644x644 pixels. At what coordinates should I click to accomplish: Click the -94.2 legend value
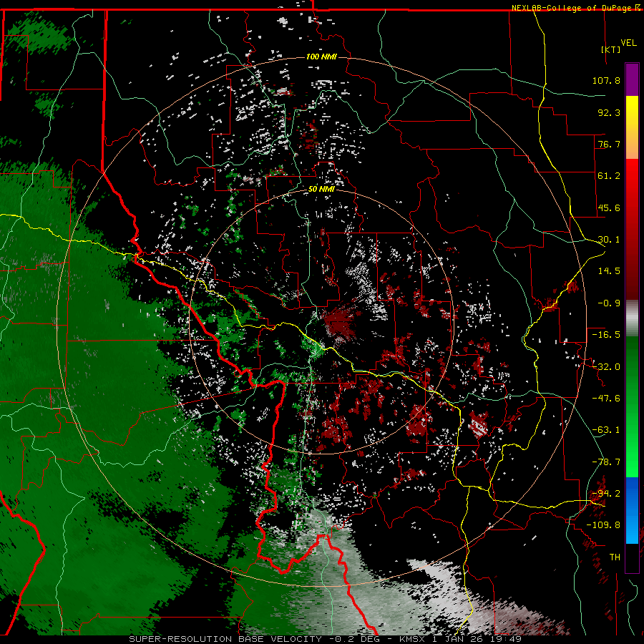(606, 494)
